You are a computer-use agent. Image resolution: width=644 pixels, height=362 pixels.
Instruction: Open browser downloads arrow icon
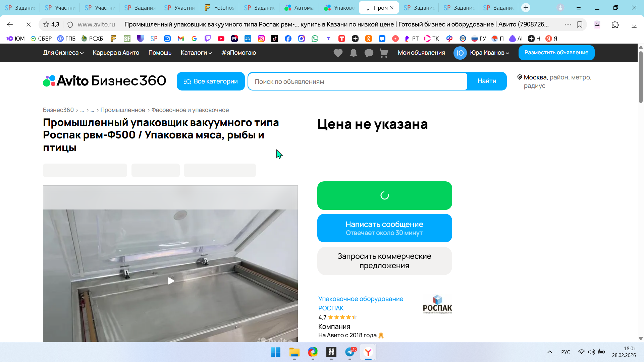pyautogui.click(x=634, y=24)
